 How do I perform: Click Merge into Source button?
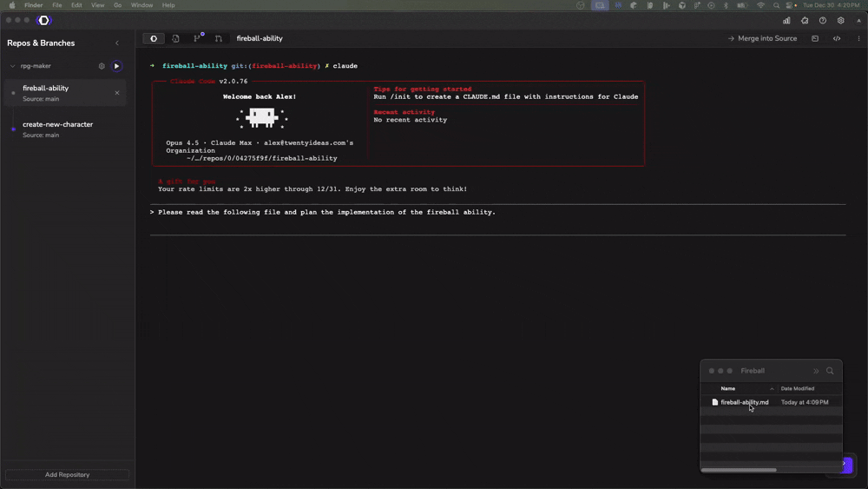(762, 38)
